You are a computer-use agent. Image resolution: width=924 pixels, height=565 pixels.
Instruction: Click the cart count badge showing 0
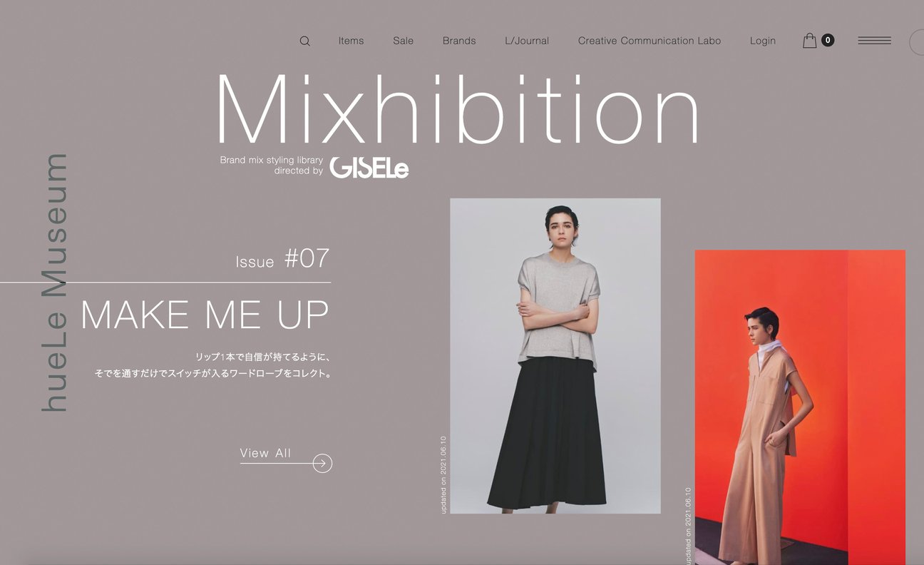click(828, 41)
